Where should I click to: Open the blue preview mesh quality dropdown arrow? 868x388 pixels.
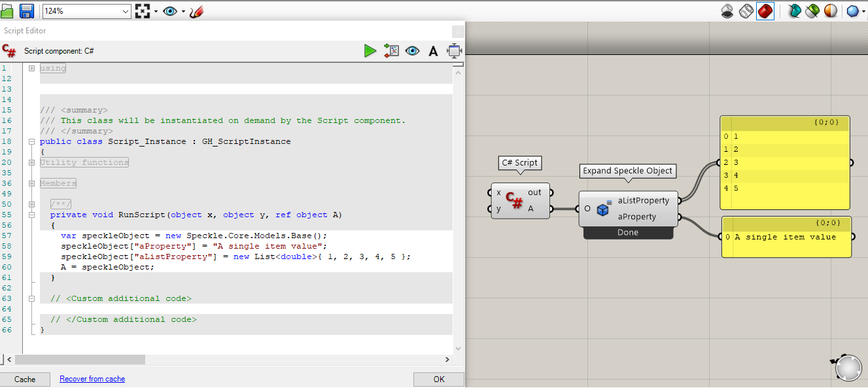tap(863, 12)
